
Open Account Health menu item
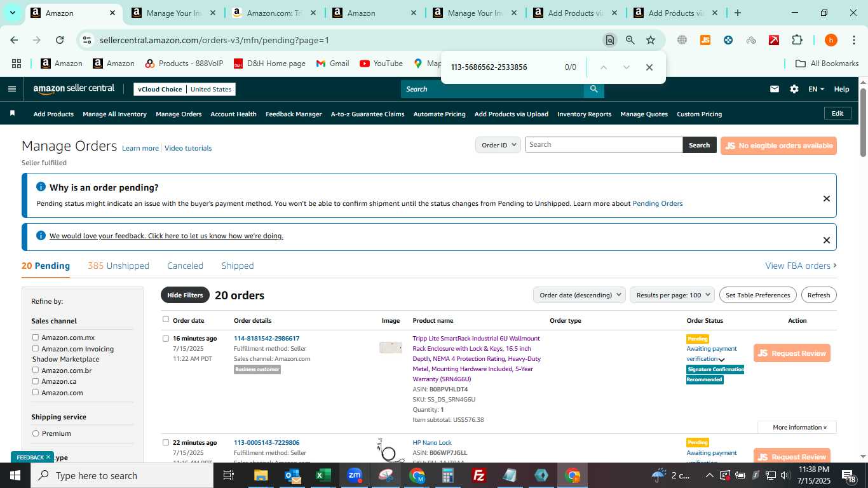tap(233, 114)
